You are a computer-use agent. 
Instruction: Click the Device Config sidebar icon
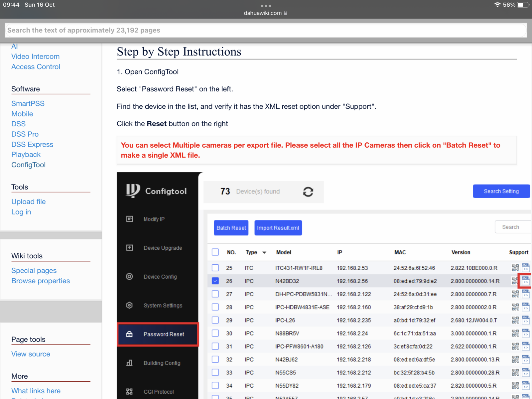pyautogui.click(x=130, y=277)
